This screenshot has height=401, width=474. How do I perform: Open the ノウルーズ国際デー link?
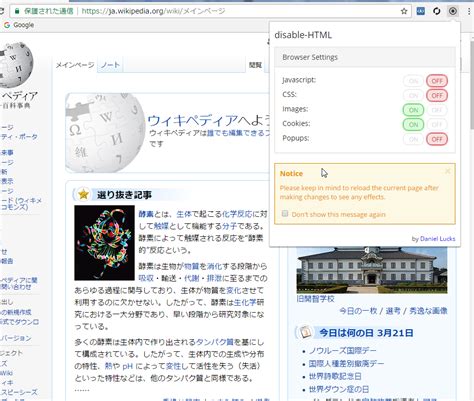click(x=342, y=350)
